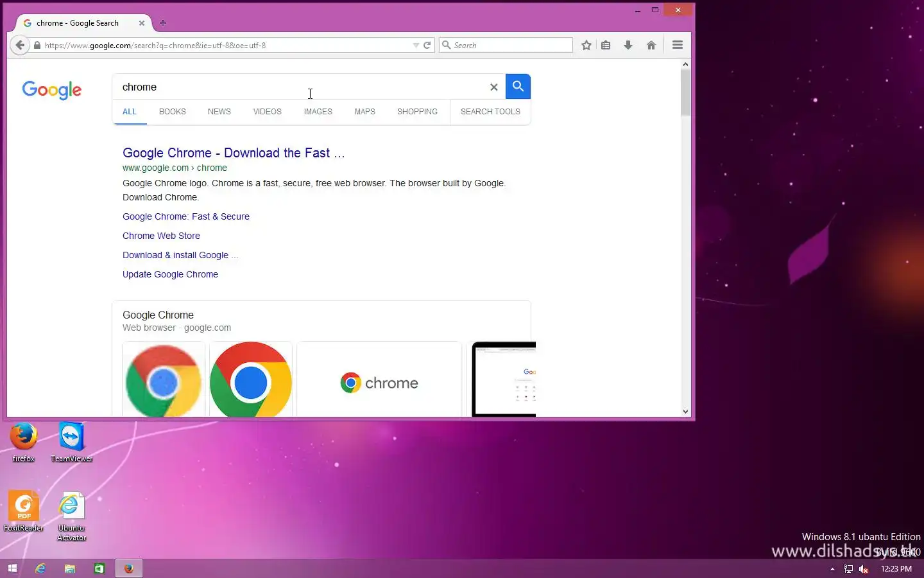
Task: Show bookmarks list icon in toolbar
Action: point(606,45)
